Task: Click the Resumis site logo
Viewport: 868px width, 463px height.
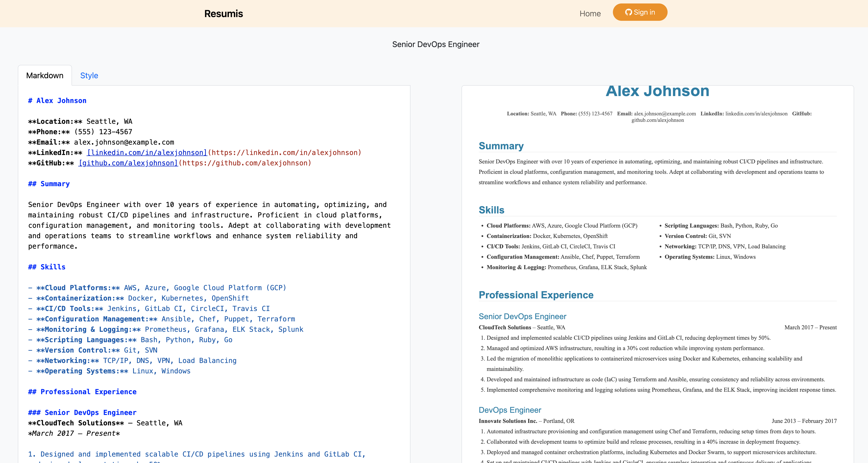Action: tap(223, 13)
